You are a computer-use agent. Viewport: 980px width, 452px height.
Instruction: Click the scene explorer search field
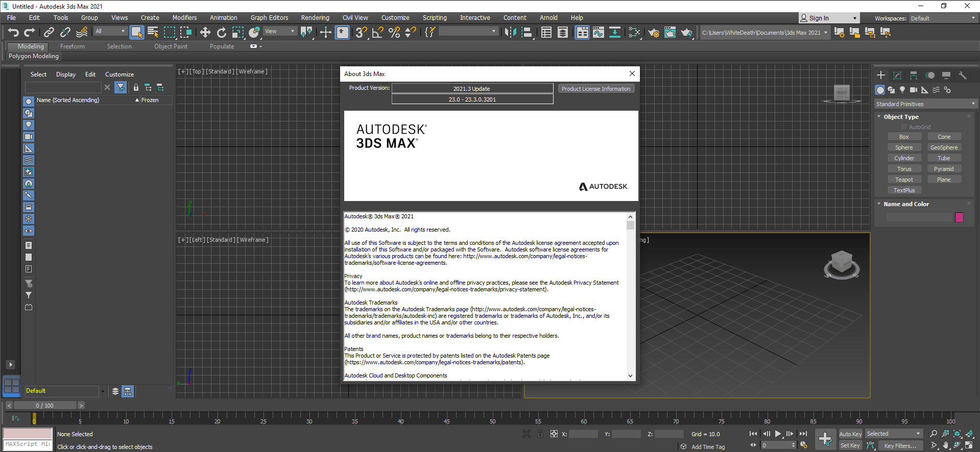pyautogui.click(x=63, y=88)
